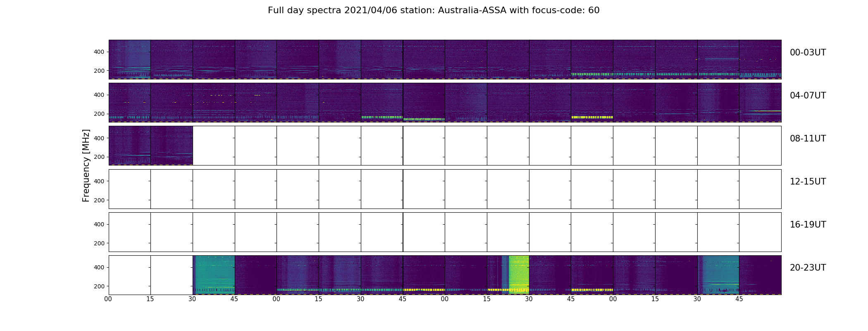Select the '08-11UT' row label
868x331 pixels.
click(x=808, y=139)
